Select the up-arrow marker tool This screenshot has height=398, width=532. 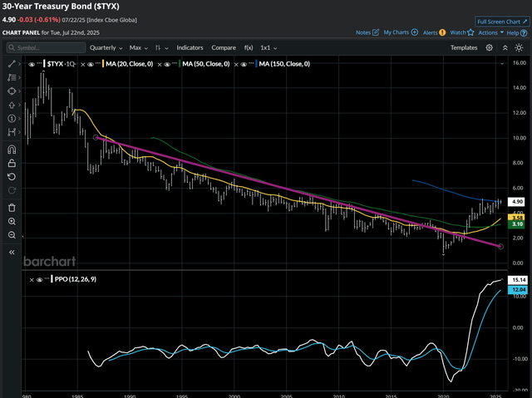pyautogui.click(x=12, y=105)
